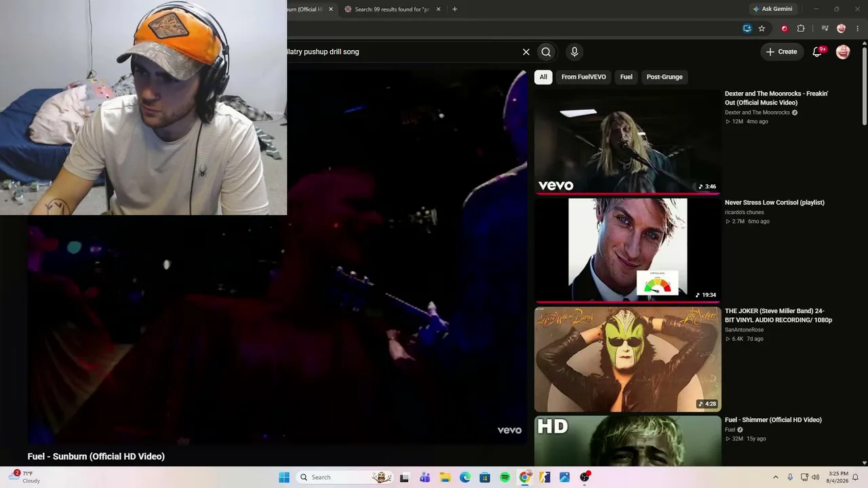
Task: Select the Fuel filter chip
Action: (x=627, y=77)
